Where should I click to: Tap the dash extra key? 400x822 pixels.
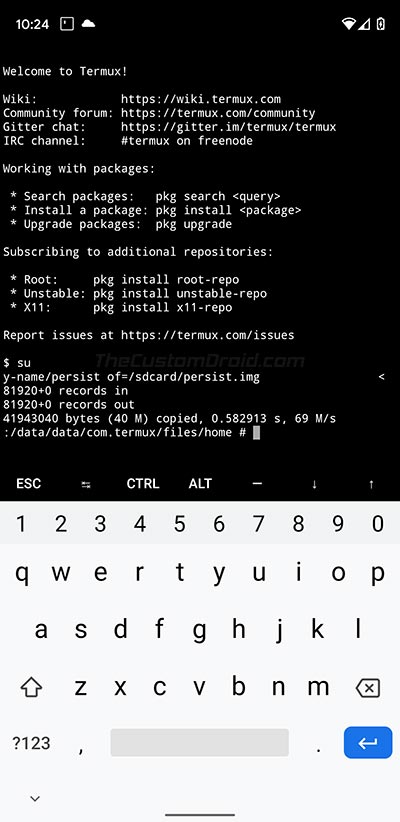point(257,483)
